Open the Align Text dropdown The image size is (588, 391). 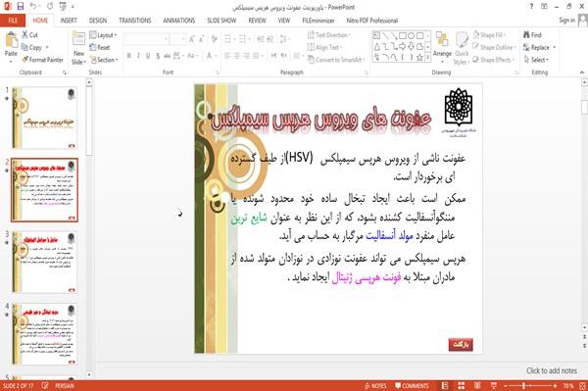[324, 47]
